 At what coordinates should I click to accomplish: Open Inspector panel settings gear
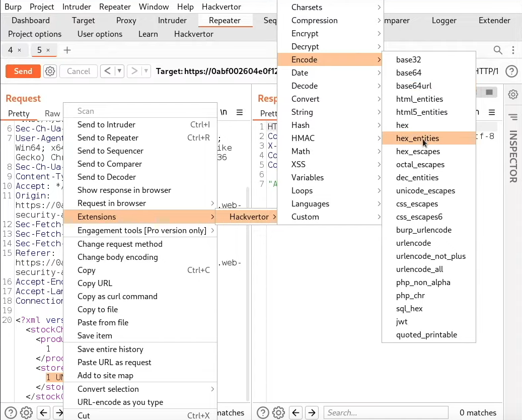coord(513,94)
